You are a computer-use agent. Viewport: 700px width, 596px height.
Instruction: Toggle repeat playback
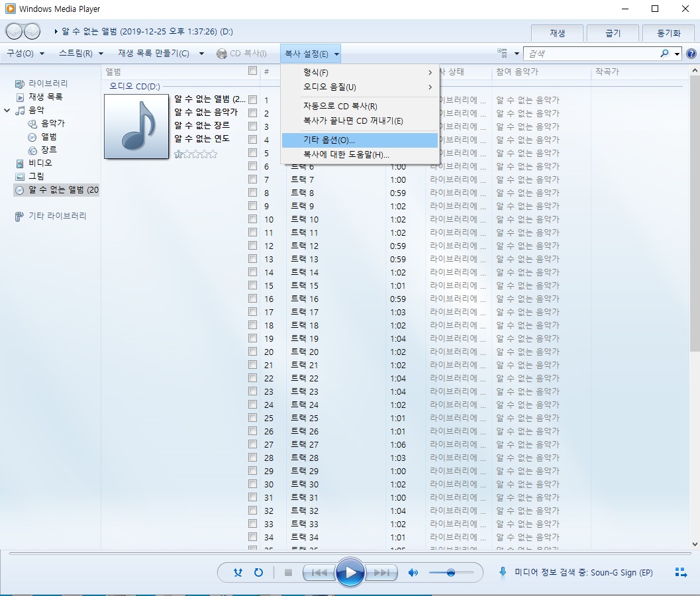[258, 572]
